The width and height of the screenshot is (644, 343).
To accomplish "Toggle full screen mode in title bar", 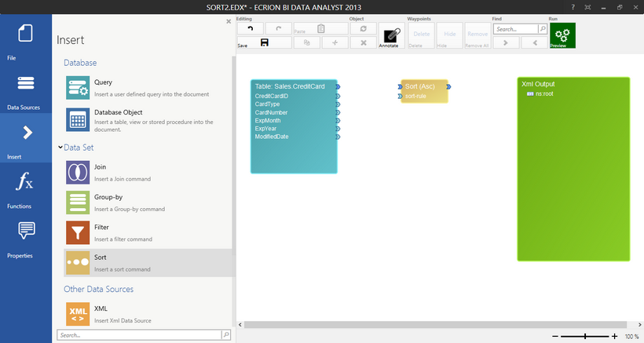I will [587, 7].
